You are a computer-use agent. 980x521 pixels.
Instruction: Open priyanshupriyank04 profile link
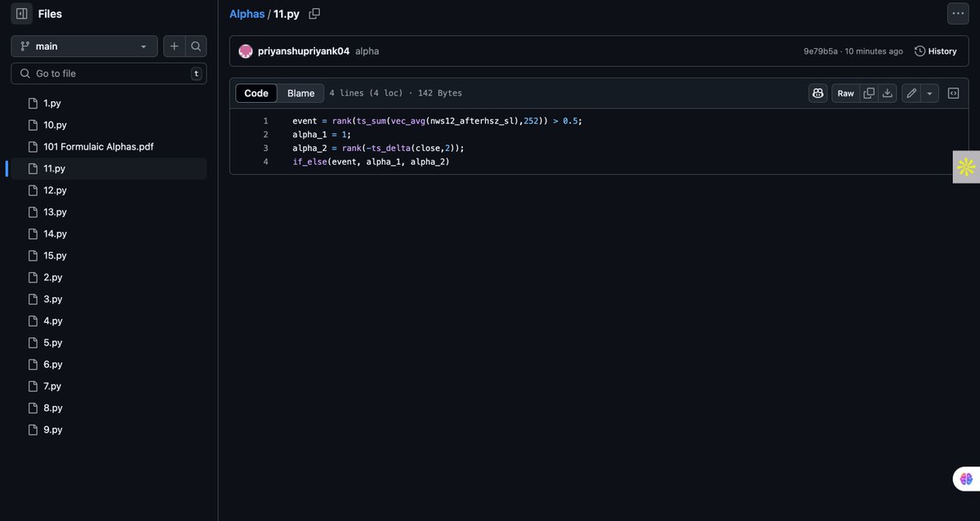304,51
